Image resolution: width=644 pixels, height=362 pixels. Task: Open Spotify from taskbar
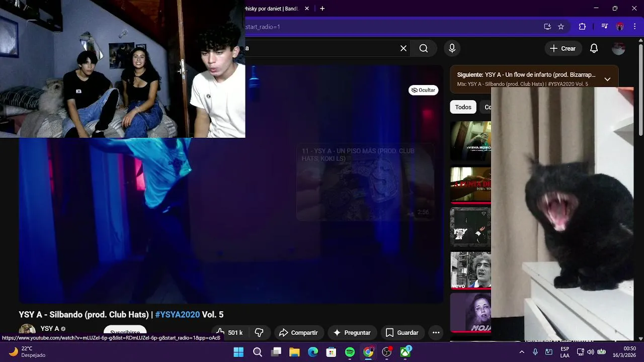click(350, 352)
